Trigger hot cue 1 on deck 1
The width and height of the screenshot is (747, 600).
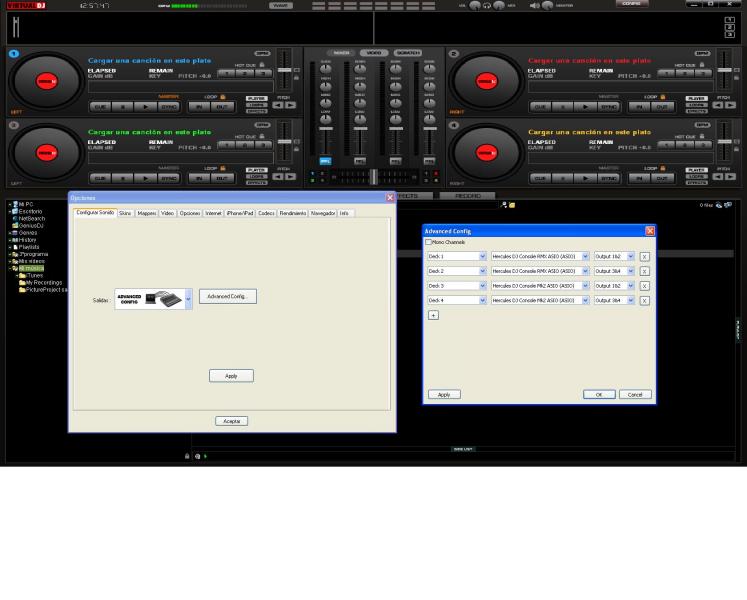(x=227, y=73)
